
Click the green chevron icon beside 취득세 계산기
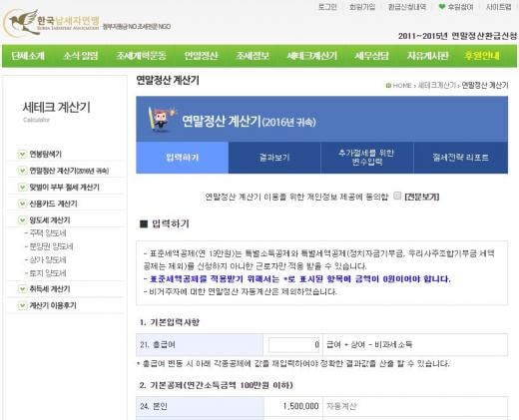(22, 289)
